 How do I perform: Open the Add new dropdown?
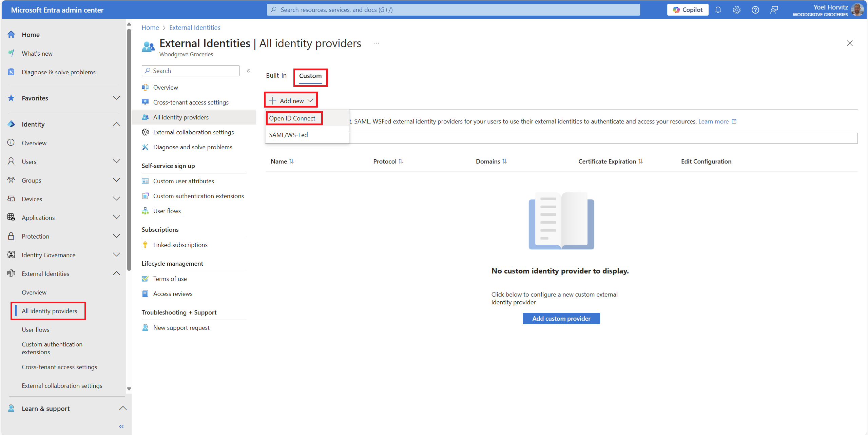pyautogui.click(x=291, y=101)
